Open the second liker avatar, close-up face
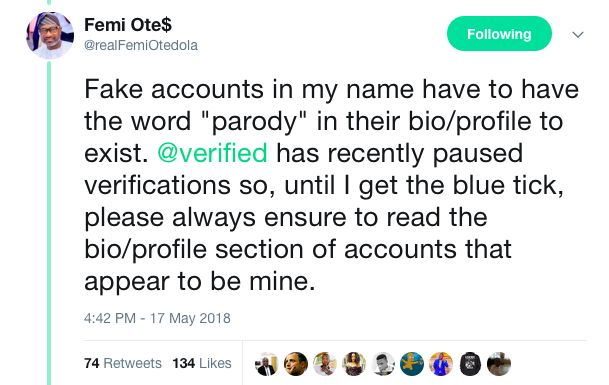 [x=296, y=364]
